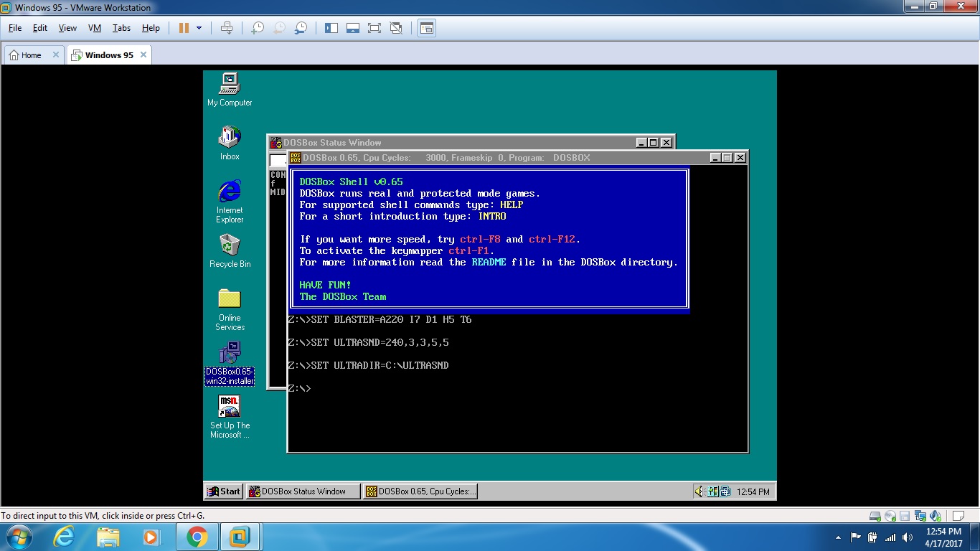Click the DOSBox 0.65 window system menu icon

(x=295, y=157)
